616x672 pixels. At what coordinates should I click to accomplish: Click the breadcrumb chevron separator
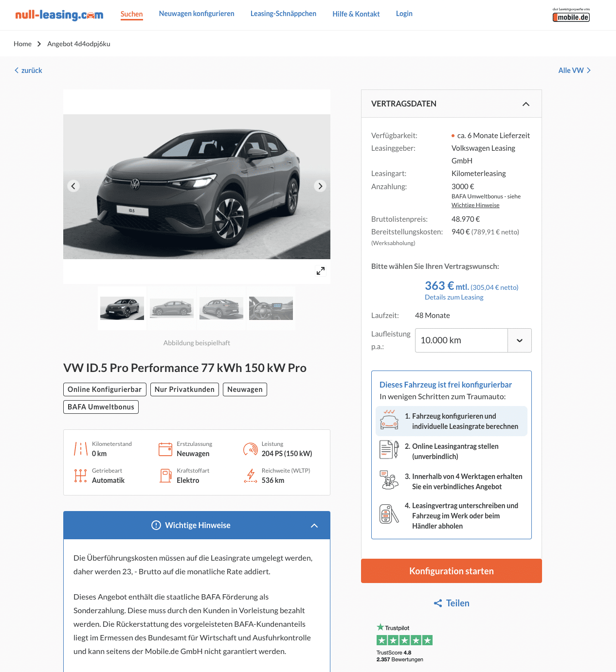(x=39, y=44)
